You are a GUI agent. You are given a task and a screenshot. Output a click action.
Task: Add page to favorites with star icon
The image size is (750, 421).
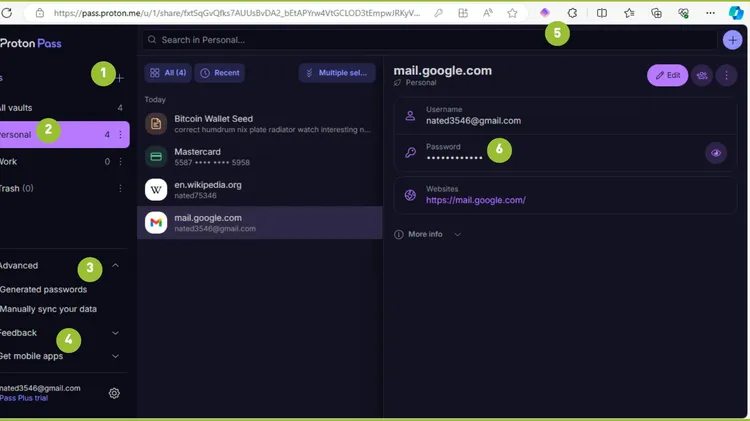click(x=512, y=13)
